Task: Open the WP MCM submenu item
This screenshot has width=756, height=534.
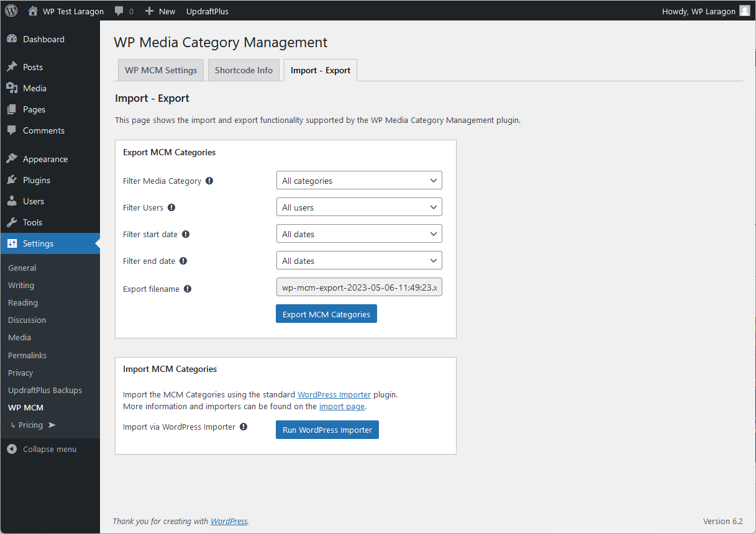Action: pos(25,407)
